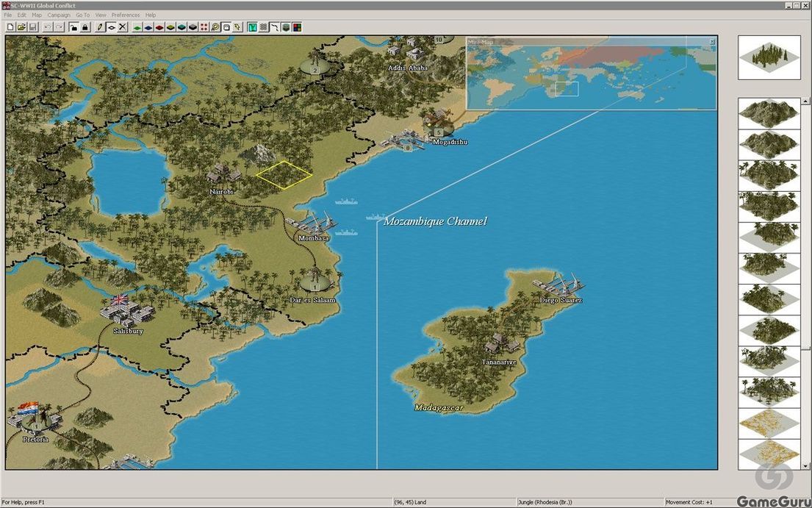812x508 pixels.
Task: Click the terrain list scroll down arrow
Action: click(x=806, y=465)
